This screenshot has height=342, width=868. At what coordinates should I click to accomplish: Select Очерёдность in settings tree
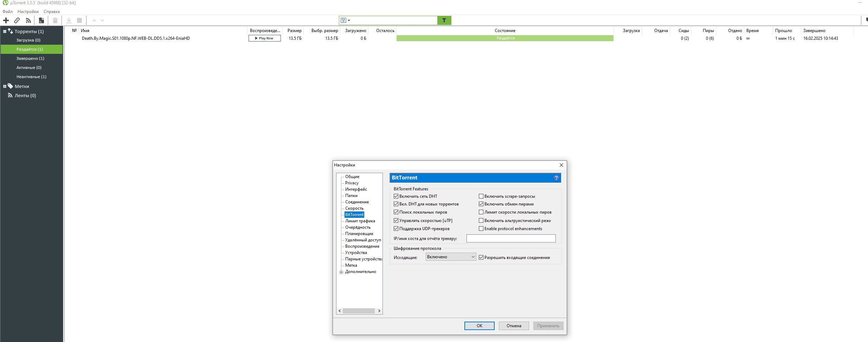click(x=358, y=227)
